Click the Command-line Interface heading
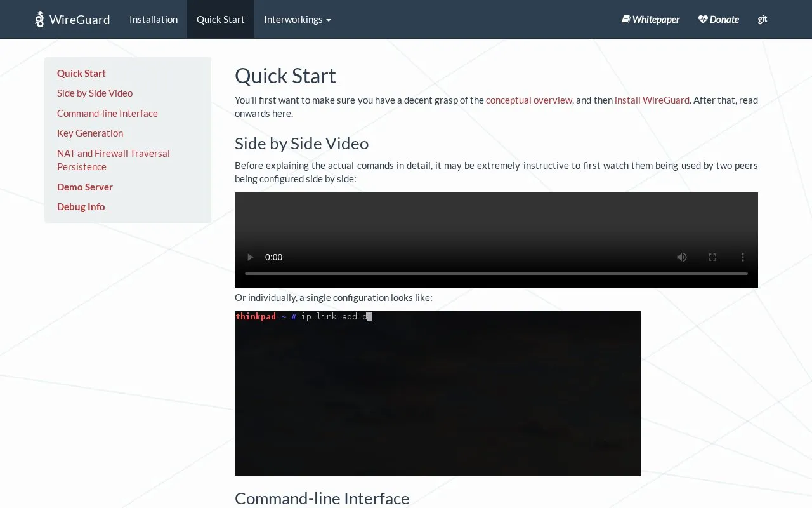 click(x=322, y=498)
